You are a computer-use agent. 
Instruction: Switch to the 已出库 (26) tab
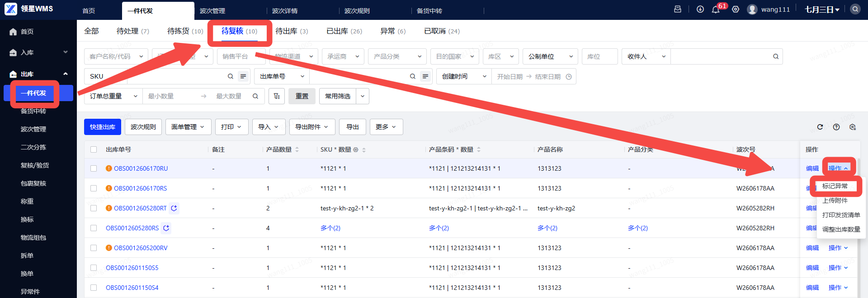tap(344, 31)
